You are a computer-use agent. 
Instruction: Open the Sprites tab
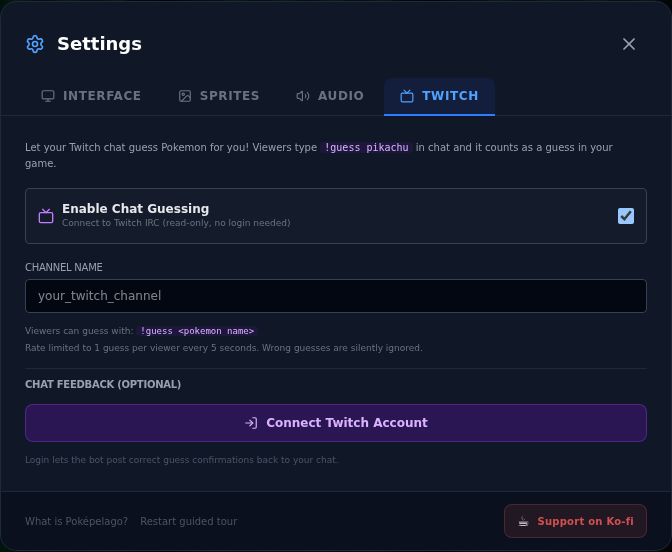219,96
